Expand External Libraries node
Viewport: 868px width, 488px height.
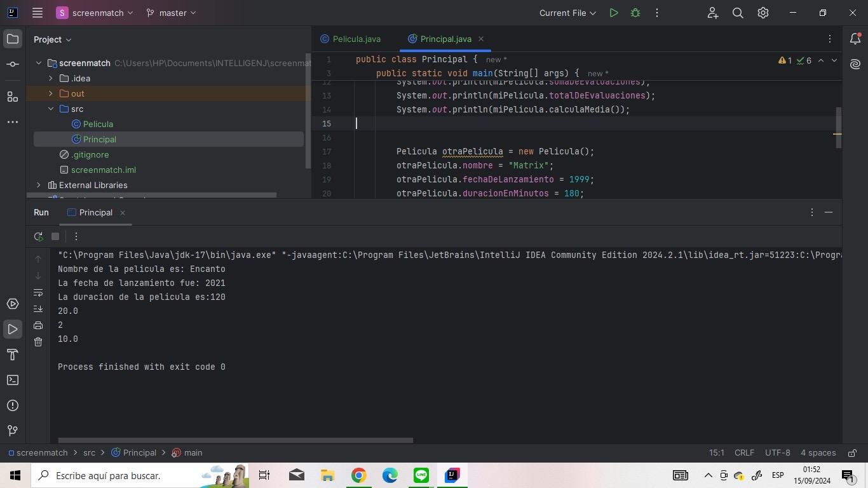(39, 185)
